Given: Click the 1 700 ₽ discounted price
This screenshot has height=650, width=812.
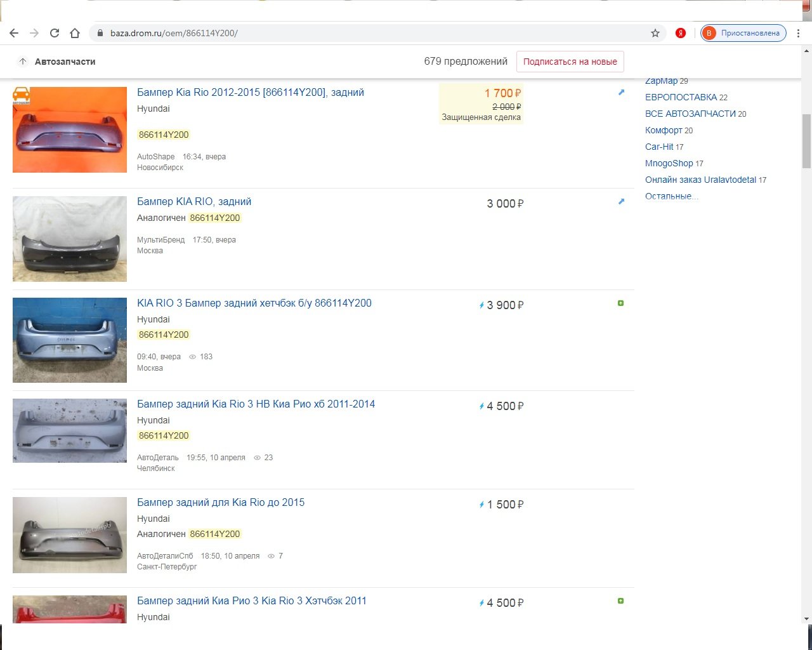Looking at the screenshot, I should click(x=503, y=93).
